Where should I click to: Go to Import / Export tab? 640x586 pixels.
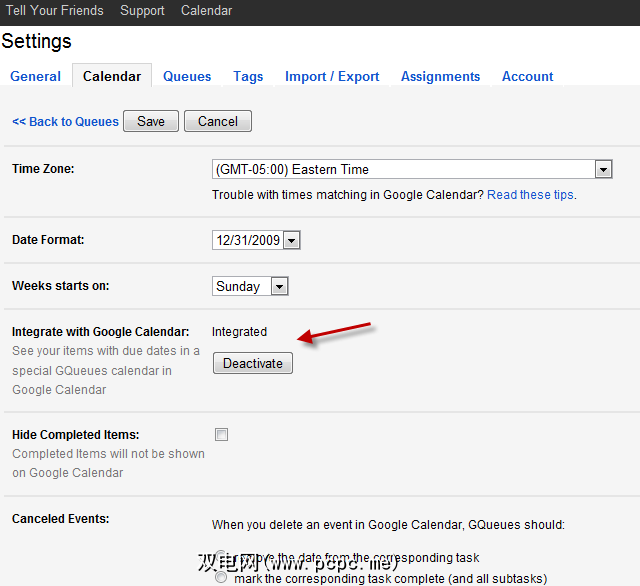(332, 76)
